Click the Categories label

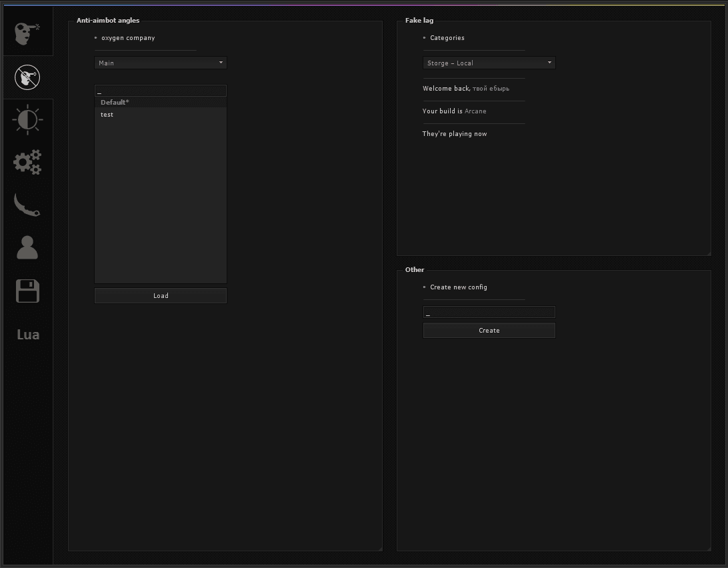(x=447, y=37)
